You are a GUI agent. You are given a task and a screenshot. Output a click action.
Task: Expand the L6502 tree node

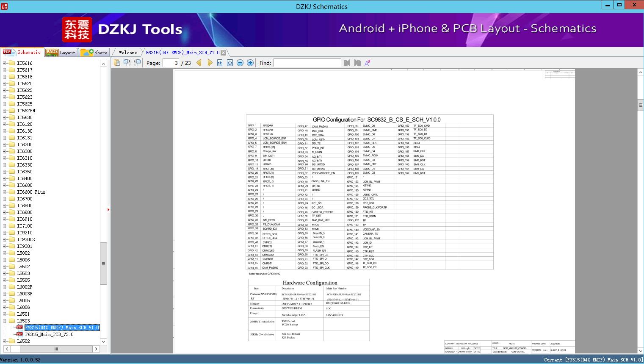[x=5, y=341]
